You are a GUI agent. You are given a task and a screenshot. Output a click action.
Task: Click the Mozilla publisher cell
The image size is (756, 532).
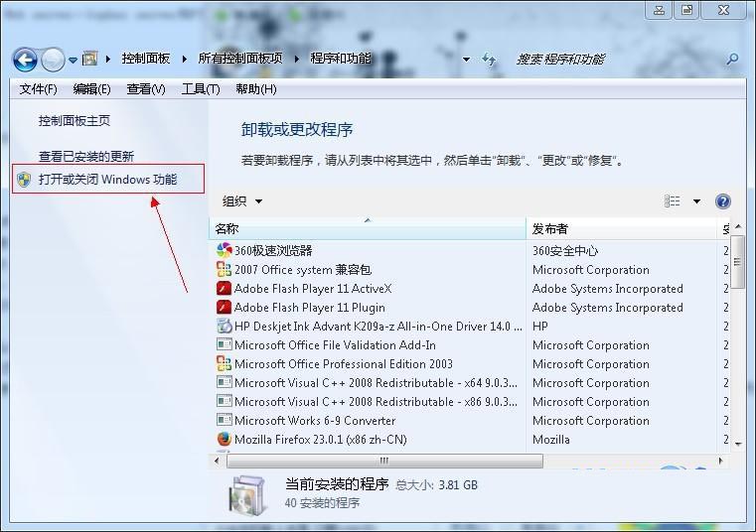click(x=551, y=440)
